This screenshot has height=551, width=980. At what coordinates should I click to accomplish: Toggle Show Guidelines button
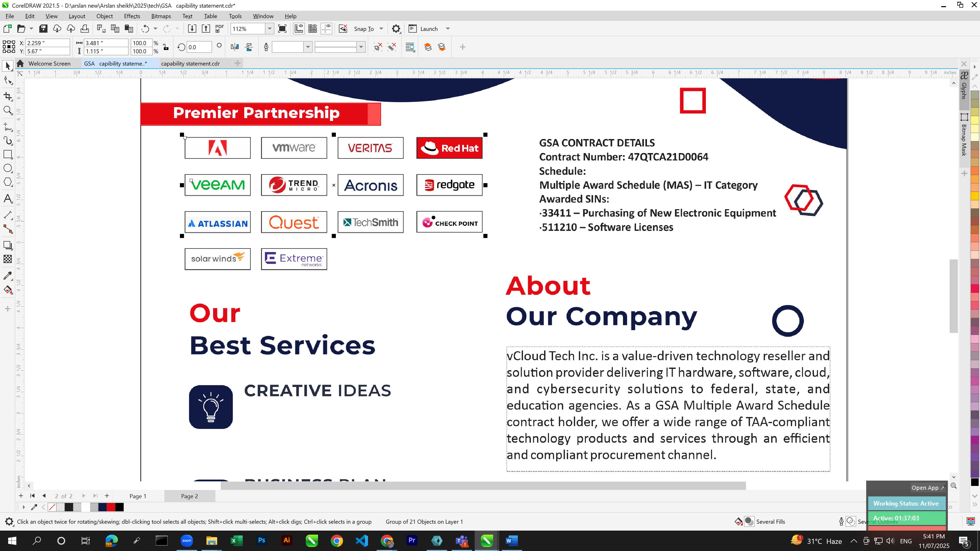pos(326,29)
